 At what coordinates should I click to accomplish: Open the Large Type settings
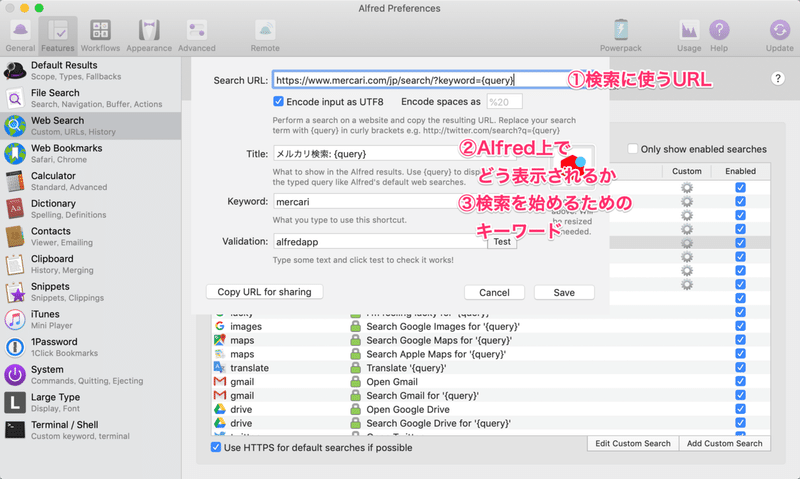tap(91, 402)
